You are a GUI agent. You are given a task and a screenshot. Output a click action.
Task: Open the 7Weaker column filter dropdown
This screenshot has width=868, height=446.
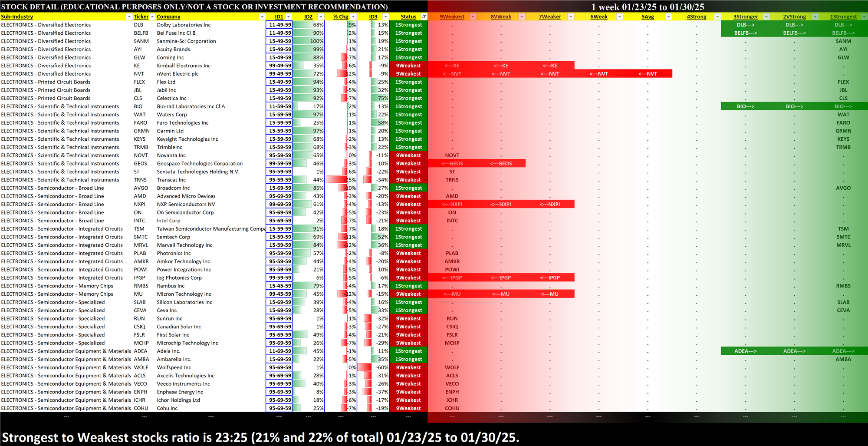pyautogui.click(x=571, y=17)
